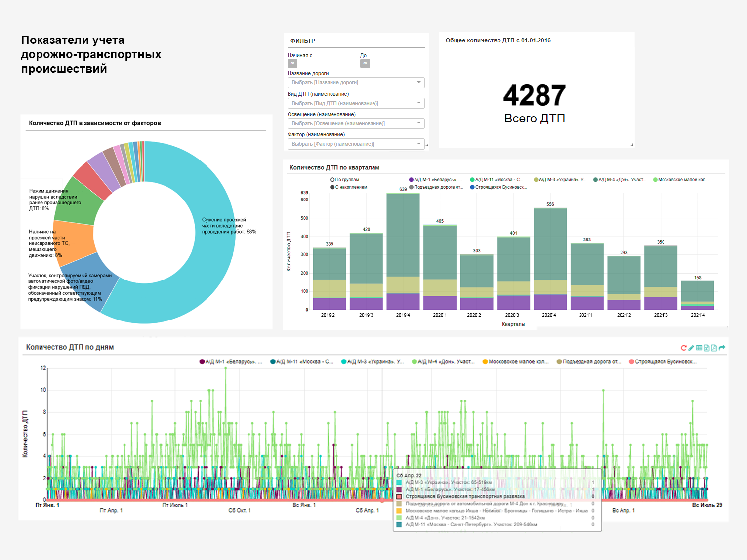
Task: Open the 'Название дороги' dropdown
Action: click(x=356, y=82)
